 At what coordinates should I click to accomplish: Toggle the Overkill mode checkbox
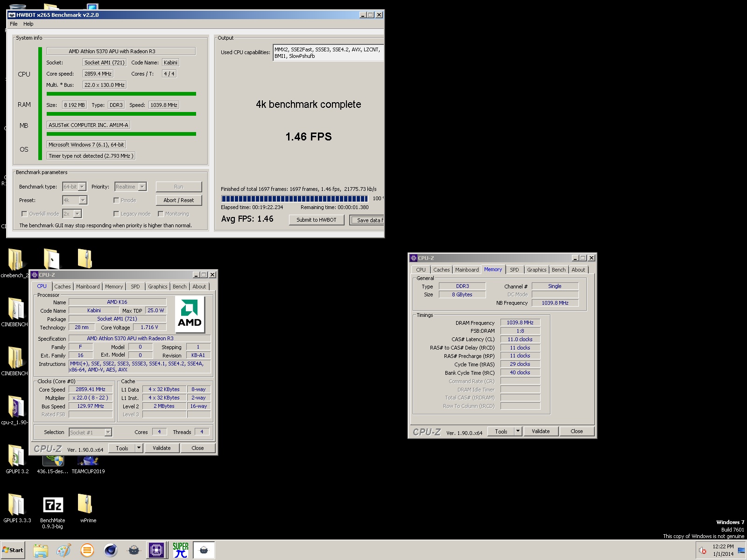pyautogui.click(x=24, y=214)
